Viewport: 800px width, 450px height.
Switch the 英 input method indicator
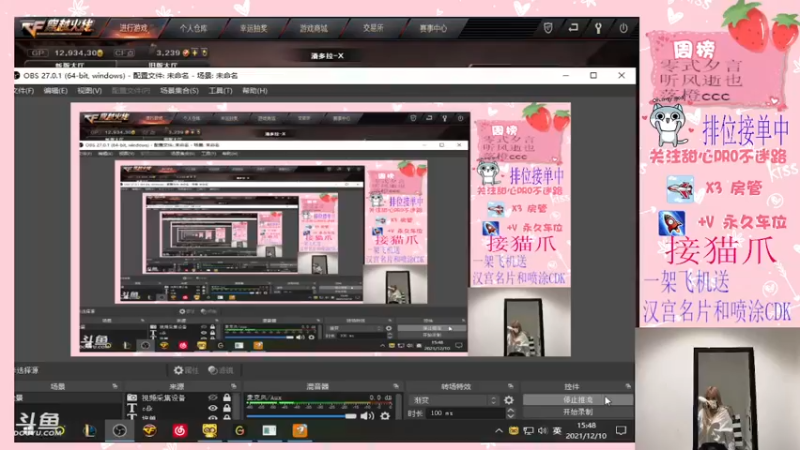[x=557, y=431]
